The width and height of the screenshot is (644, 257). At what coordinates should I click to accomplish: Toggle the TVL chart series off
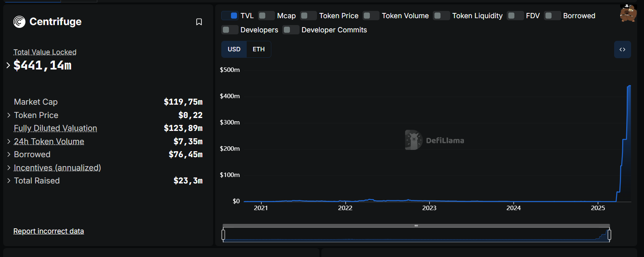pos(230,16)
